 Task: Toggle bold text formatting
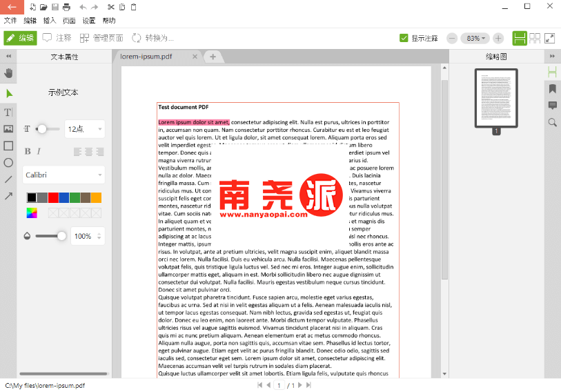(x=28, y=151)
